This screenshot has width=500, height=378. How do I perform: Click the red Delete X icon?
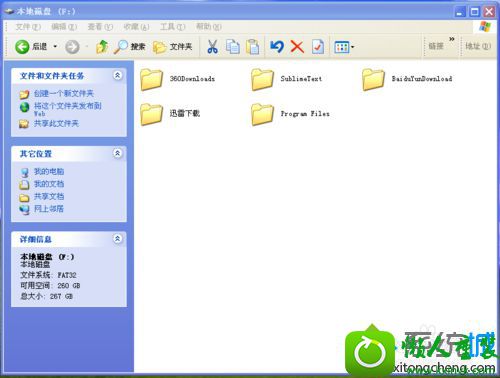click(297, 47)
